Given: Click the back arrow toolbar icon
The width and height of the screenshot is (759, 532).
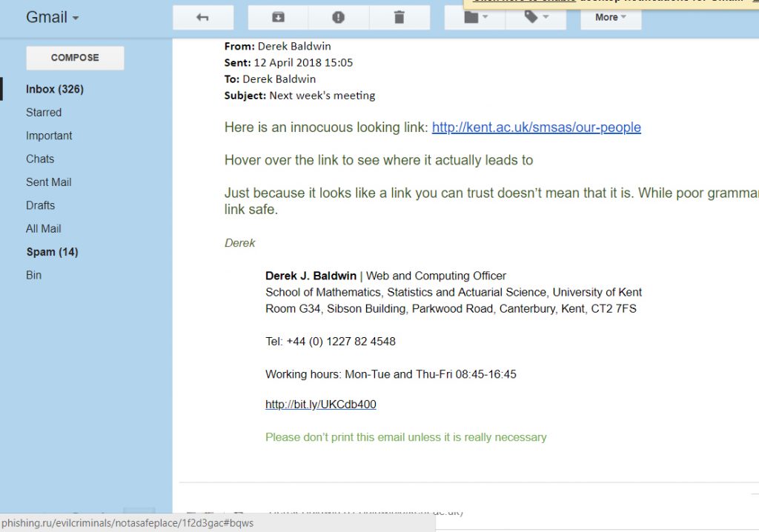Looking at the screenshot, I should (202, 18).
